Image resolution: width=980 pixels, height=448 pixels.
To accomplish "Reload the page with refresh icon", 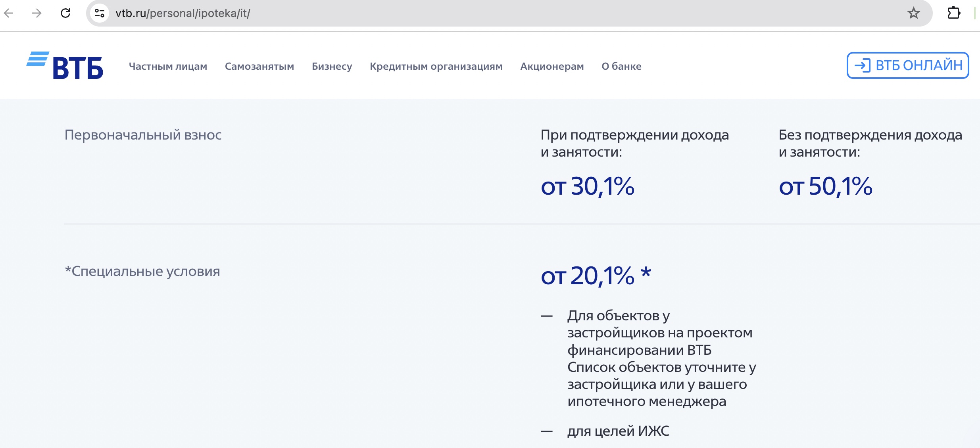I will pyautogui.click(x=65, y=13).
